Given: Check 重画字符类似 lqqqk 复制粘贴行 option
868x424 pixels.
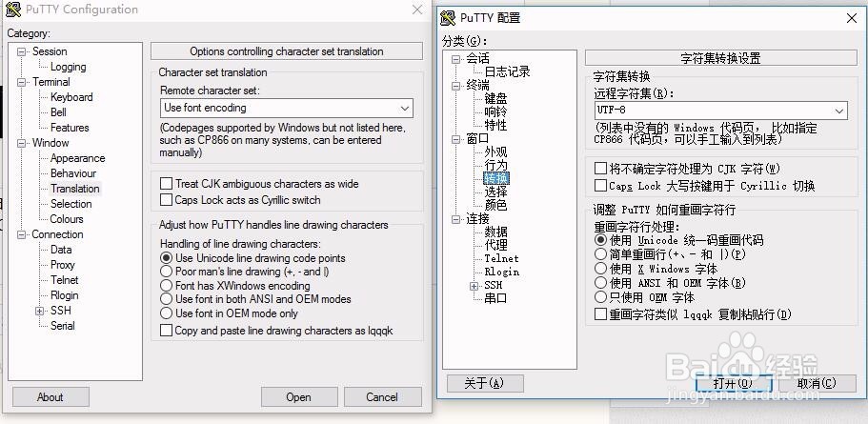Looking at the screenshot, I should coord(600,314).
